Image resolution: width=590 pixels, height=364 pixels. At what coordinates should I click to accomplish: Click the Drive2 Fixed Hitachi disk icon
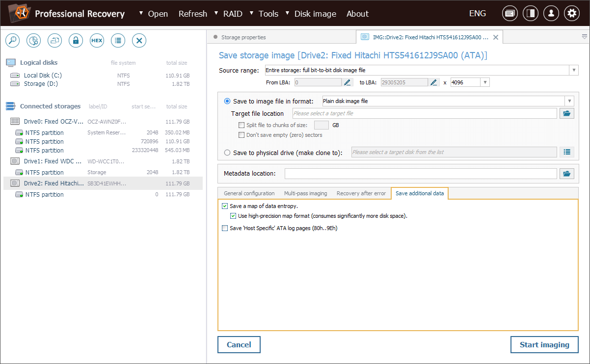click(16, 183)
